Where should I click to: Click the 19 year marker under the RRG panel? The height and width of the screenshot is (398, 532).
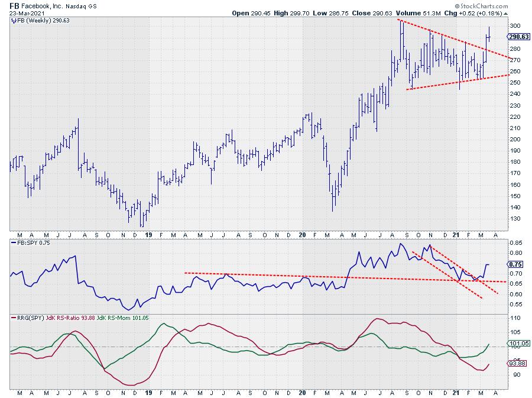(x=148, y=393)
